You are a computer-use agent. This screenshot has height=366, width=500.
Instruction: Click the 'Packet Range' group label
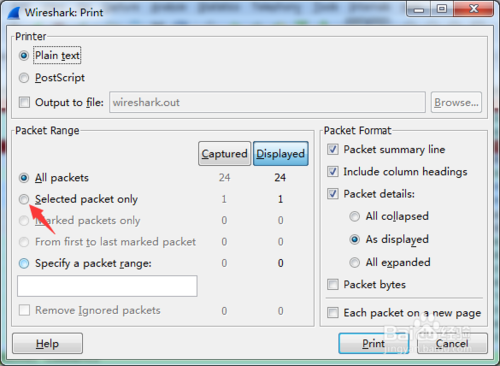tap(47, 130)
